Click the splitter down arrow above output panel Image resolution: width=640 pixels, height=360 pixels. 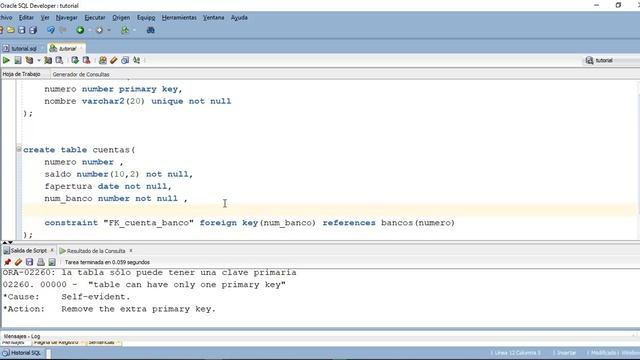coord(11,242)
